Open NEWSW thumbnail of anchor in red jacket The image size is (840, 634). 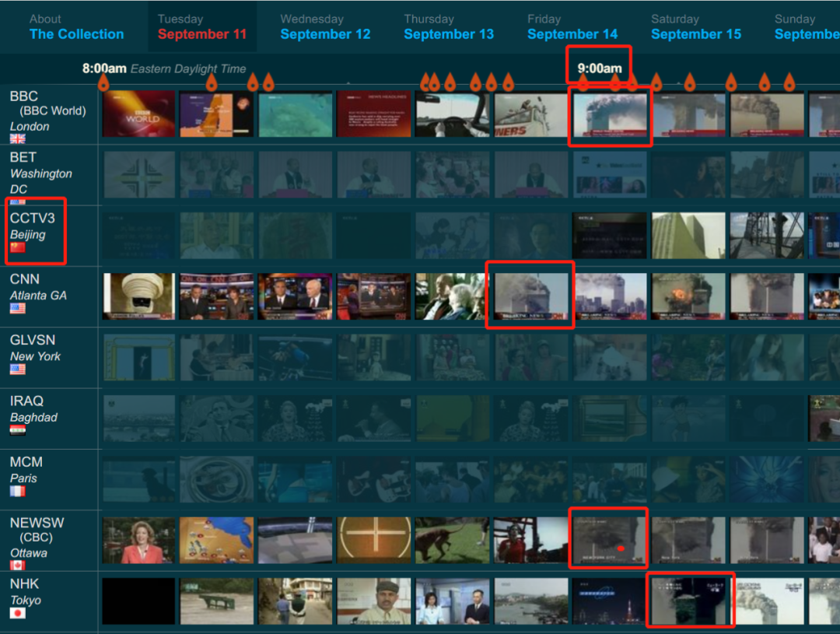coord(139,541)
